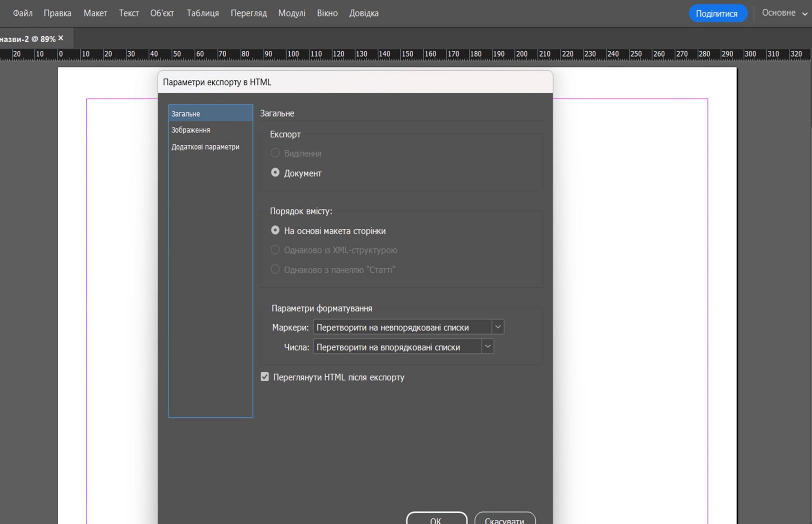Click the blue Поділитися button

(x=717, y=14)
